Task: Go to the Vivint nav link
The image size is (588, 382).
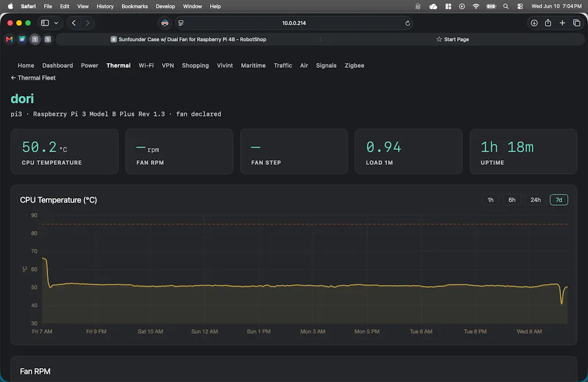Action: (x=225, y=65)
